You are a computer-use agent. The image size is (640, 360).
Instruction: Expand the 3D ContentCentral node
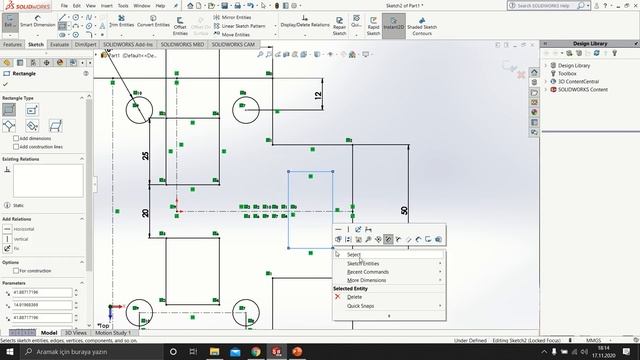546,82
